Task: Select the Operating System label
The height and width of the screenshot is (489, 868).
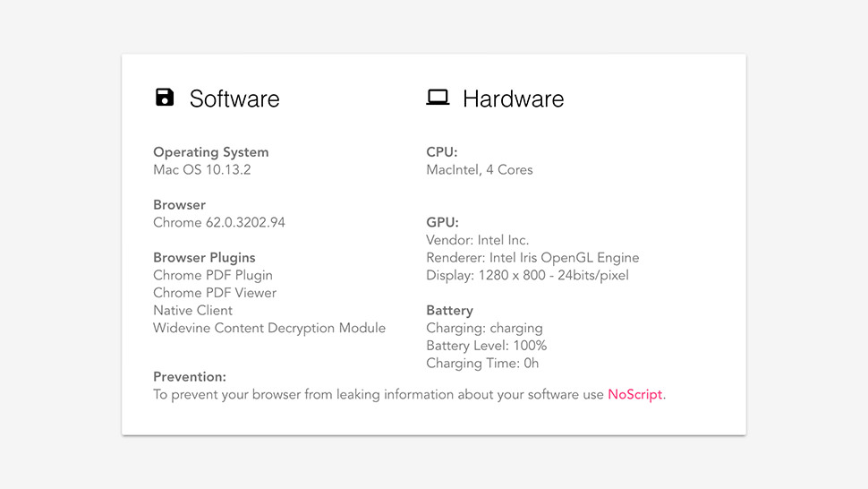Action: (211, 152)
